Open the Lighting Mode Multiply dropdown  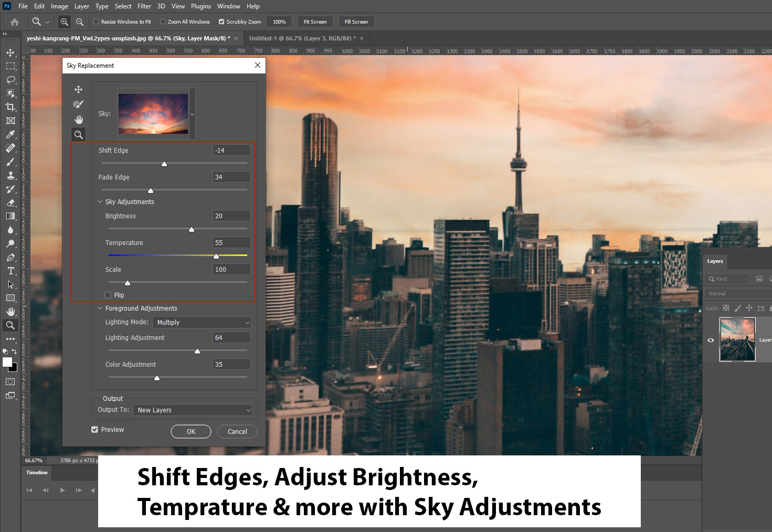pyautogui.click(x=202, y=323)
